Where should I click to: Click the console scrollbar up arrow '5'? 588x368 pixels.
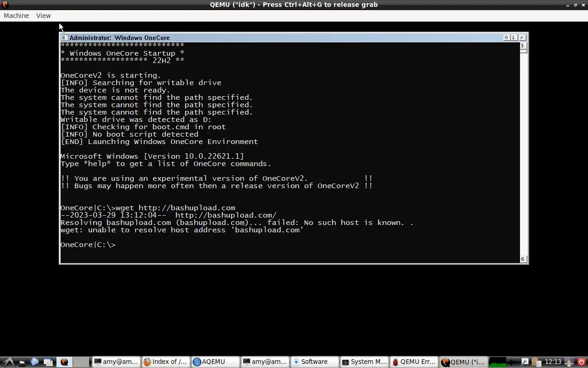point(523,46)
